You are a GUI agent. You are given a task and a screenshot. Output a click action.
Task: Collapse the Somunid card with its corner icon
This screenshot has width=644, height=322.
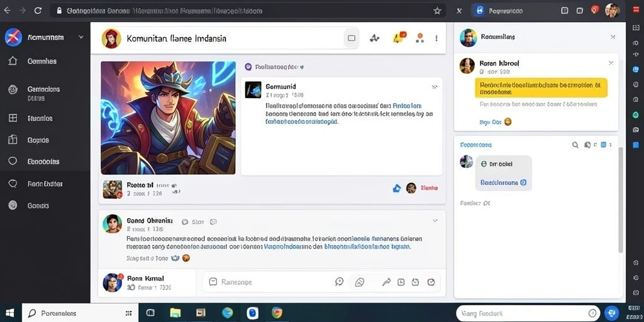[435, 87]
